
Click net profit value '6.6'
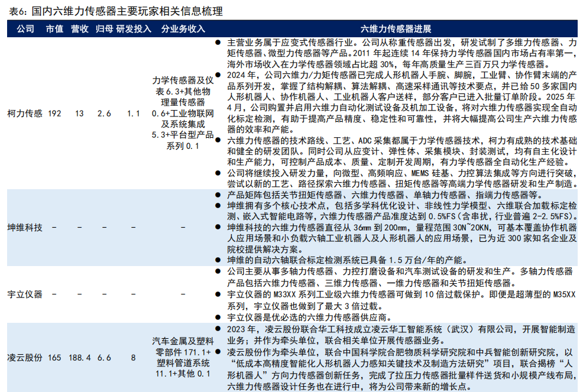click(104, 358)
